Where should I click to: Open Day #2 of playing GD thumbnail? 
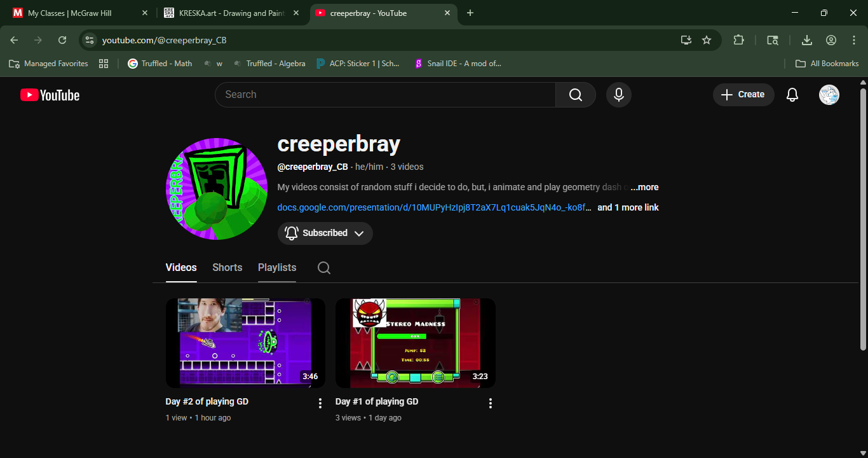245,343
